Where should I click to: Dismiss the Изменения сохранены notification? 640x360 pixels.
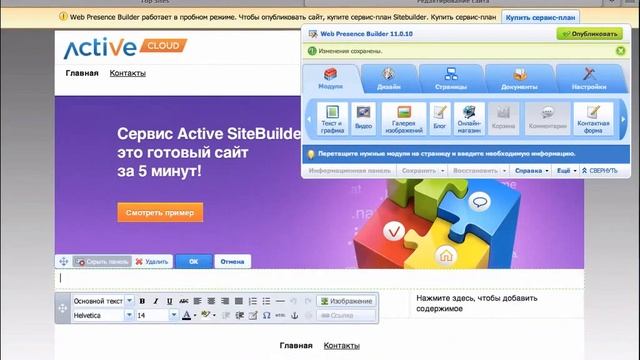[x=620, y=51]
